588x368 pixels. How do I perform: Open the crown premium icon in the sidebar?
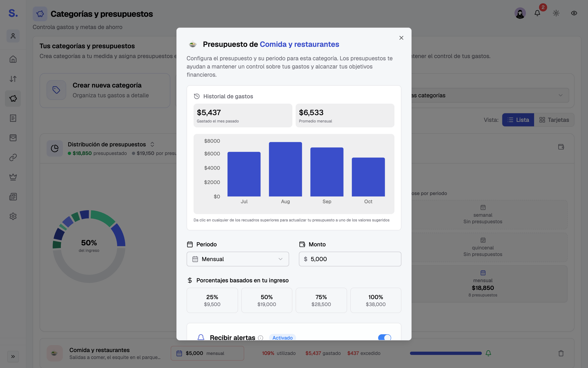click(13, 177)
